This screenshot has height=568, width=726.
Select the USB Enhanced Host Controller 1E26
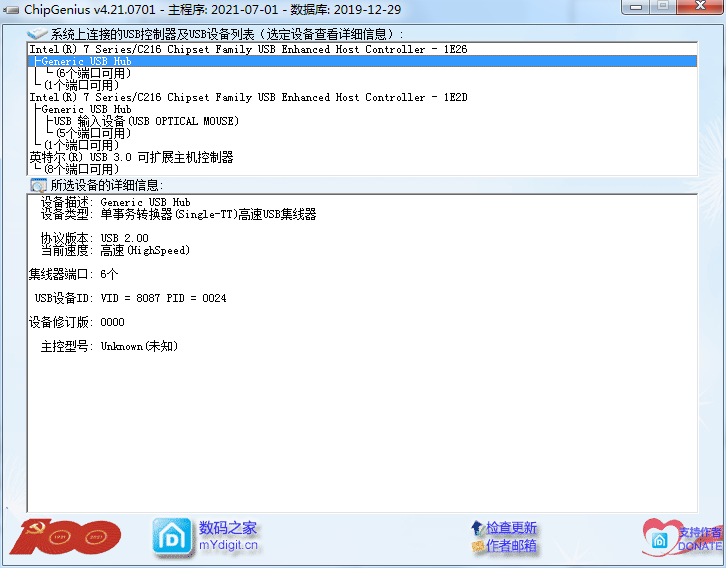point(248,49)
